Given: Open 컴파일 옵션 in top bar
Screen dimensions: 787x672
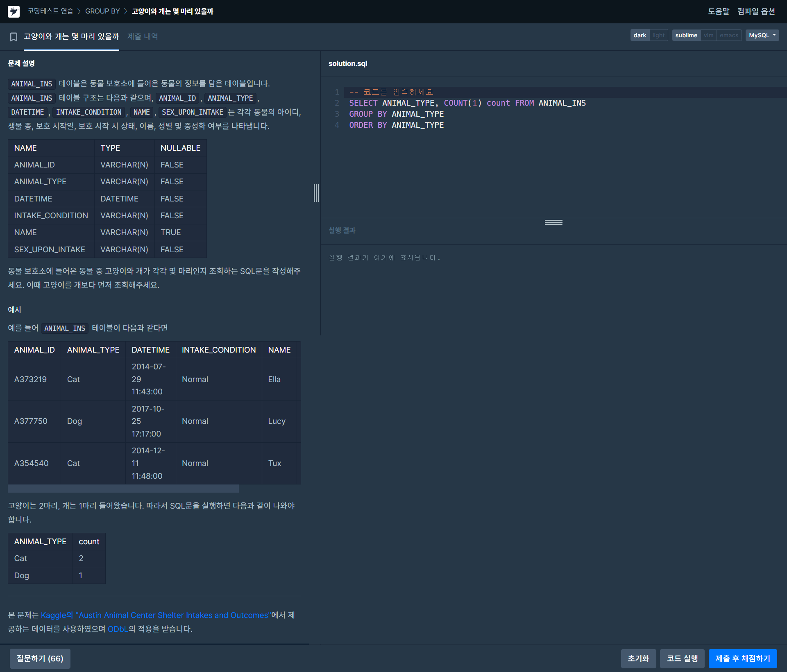Looking at the screenshot, I should click(x=756, y=11).
